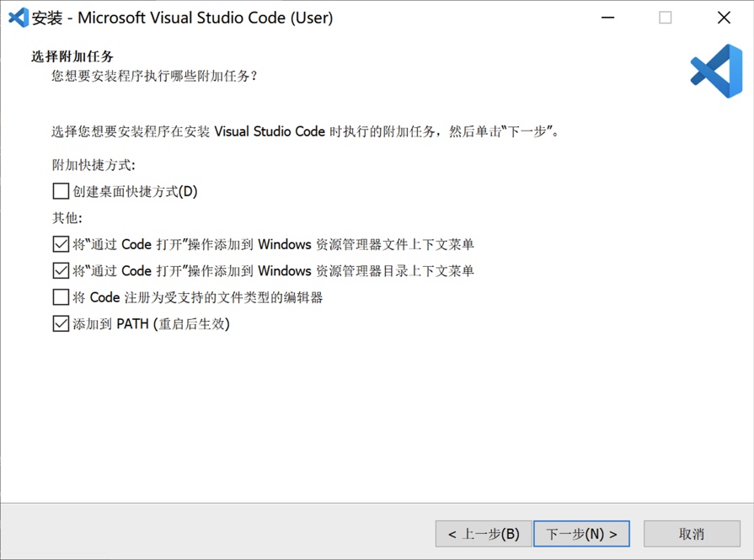Viewport: 754px width, 560px height.
Task: Click the VS Code title bar icon
Action: pos(19,18)
